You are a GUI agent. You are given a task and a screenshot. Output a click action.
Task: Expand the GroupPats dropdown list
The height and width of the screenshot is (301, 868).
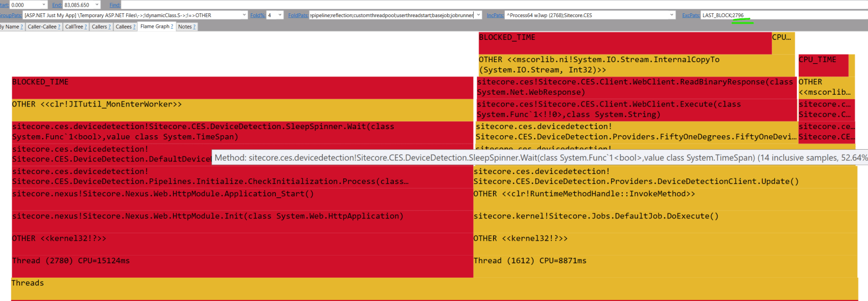(245, 15)
